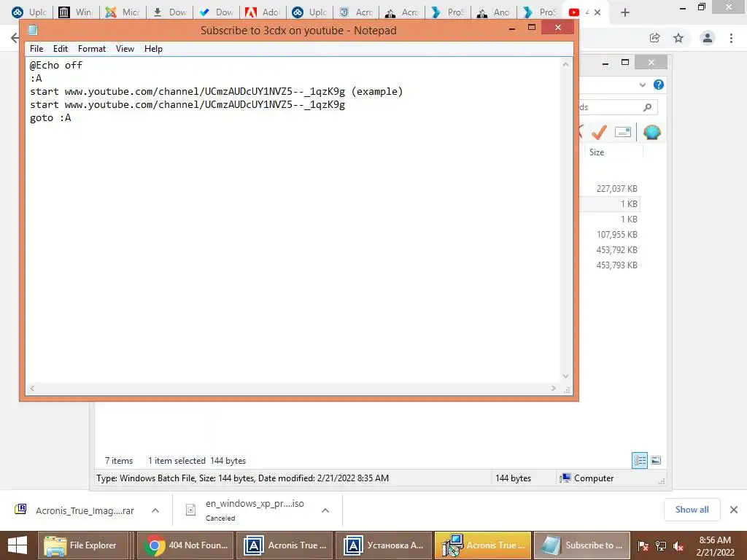Click the Explorer search magnifier icon

(x=648, y=107)
